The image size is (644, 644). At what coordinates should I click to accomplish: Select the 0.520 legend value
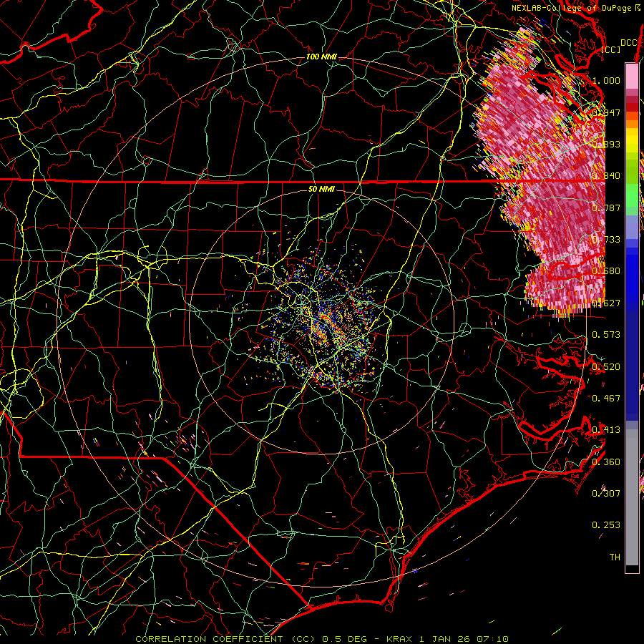(x=606, y=366)
